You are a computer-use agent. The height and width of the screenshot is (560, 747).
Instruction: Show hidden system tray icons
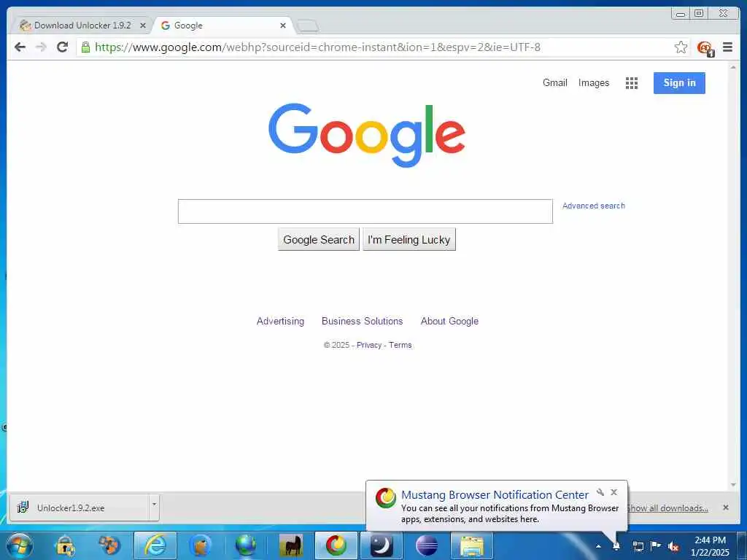[x=598, y=546]
